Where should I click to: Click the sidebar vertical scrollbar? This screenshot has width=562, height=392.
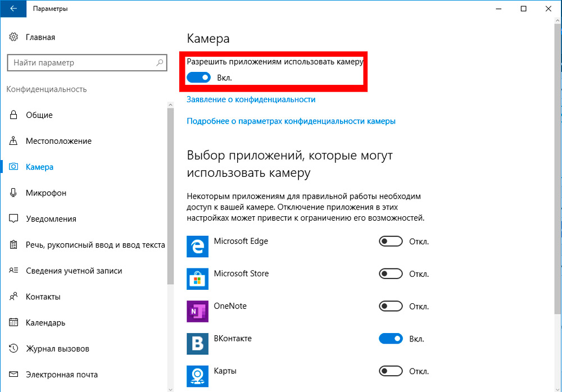pos(170,197)
